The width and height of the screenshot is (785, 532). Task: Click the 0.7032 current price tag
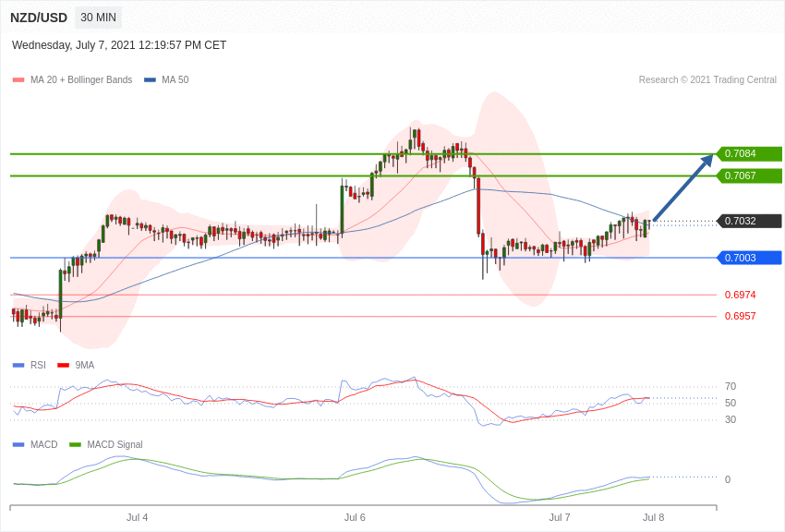coord(749,221)
